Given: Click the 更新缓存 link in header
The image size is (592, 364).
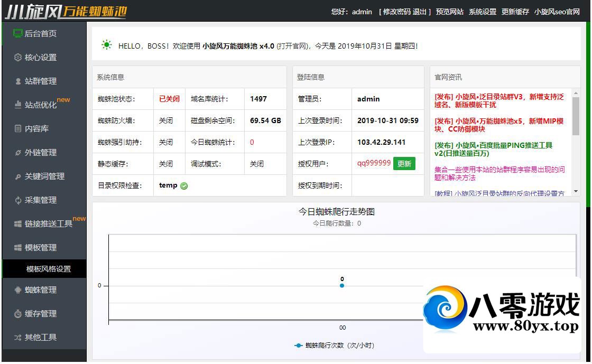Looking at the screenshot, I should [x=515, y=12].
